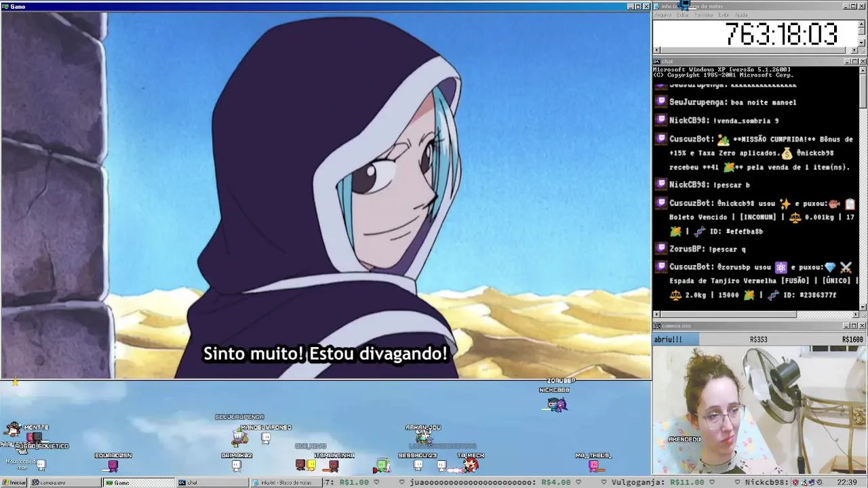Click right arrow of notepad horizontal scrollbar

click(x=854, y=50)
